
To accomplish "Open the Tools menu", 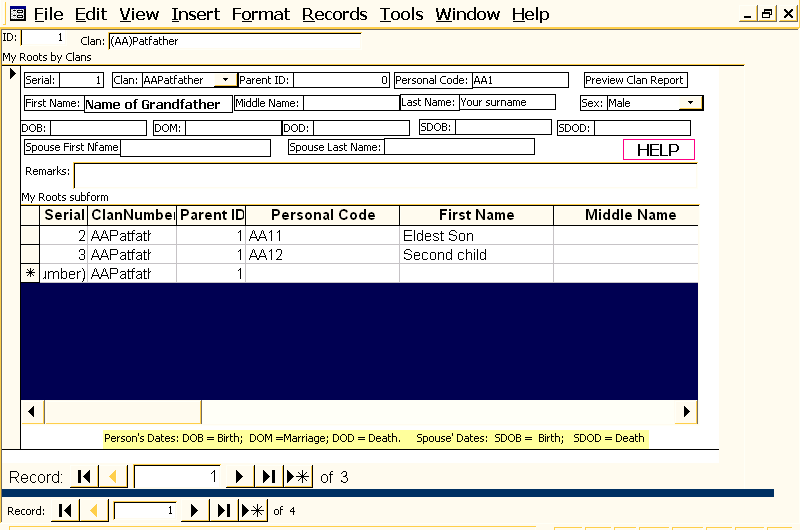I will coord(401,14).
